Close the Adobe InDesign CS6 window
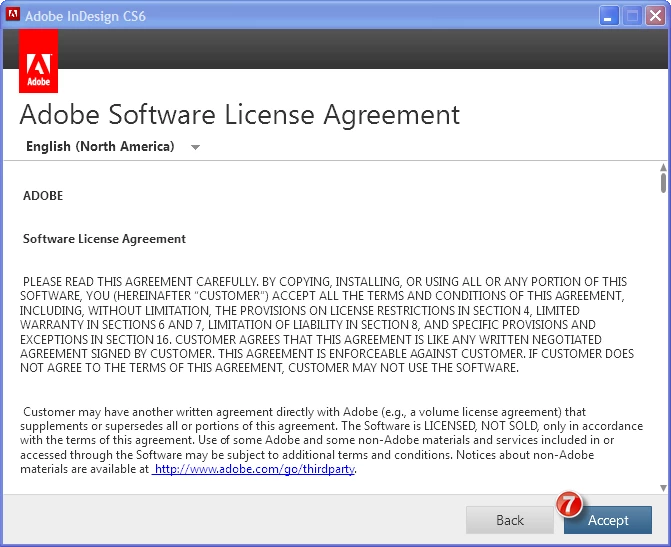This screenshot has height=547, width=671. tap(655, 16)
